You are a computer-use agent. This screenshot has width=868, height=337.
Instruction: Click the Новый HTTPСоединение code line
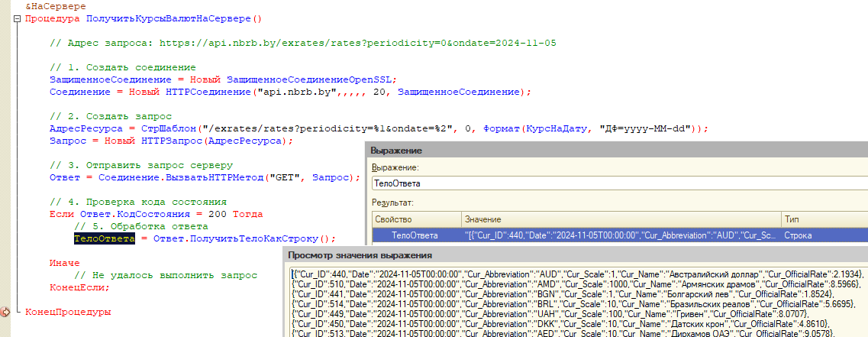click(290, 92)
